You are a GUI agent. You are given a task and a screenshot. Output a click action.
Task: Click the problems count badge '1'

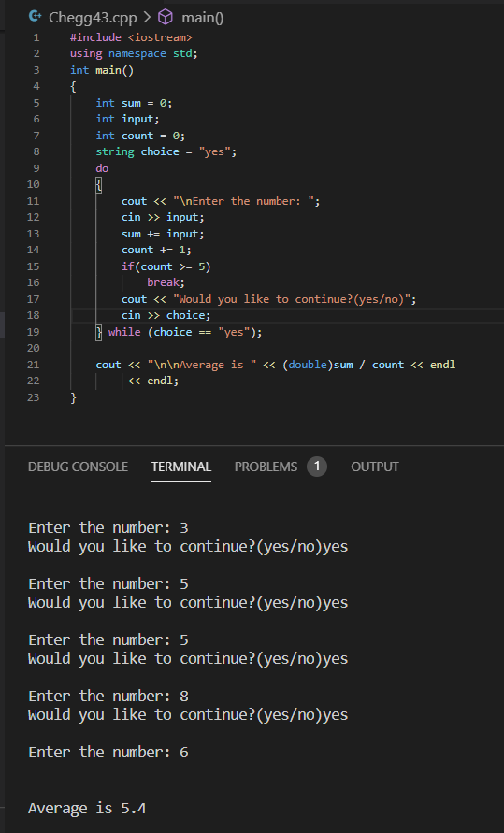pyautogui.click(x=317, y=467)
